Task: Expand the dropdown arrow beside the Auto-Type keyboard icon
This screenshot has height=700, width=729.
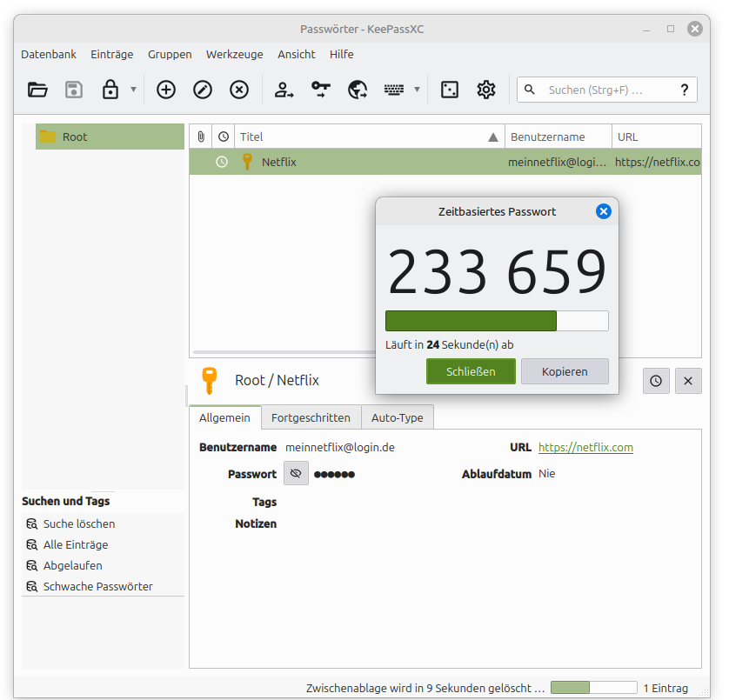Action: coord(417,90)
